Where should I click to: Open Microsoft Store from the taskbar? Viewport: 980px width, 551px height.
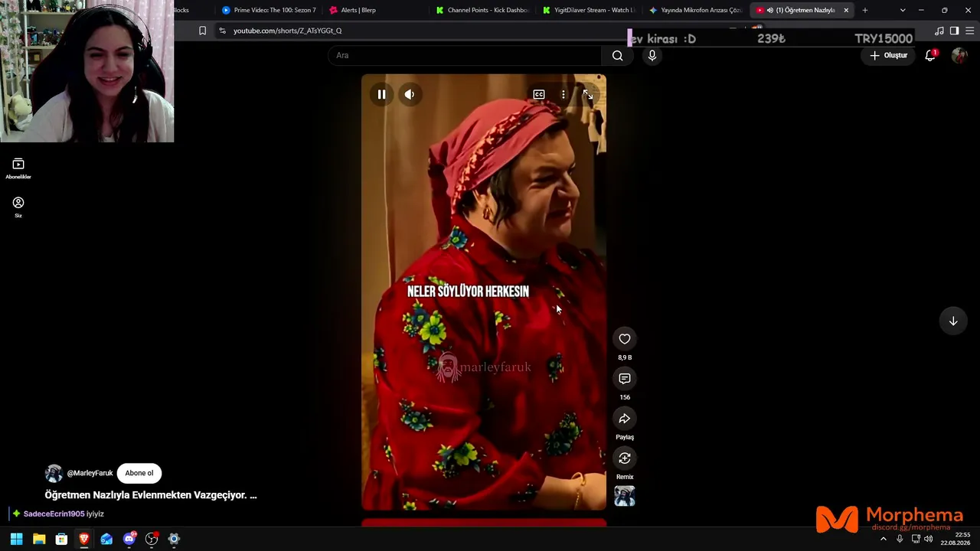pyautogui.click(x=61, y=539)
